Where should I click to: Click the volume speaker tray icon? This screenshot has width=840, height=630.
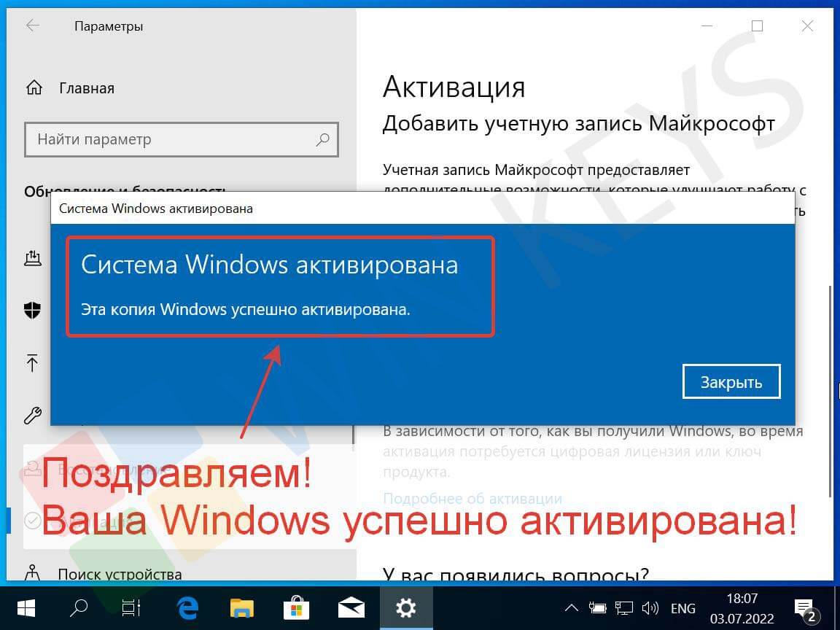coord(650,608)
